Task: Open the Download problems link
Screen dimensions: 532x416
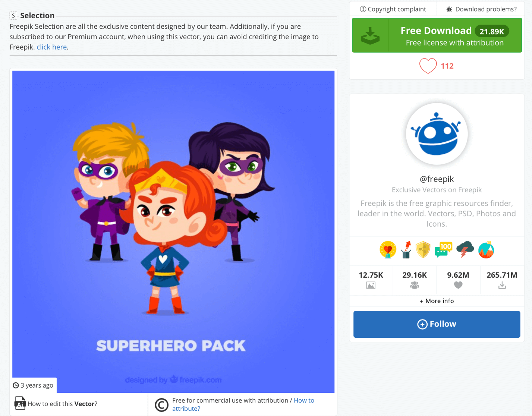Action: (481, 9)
